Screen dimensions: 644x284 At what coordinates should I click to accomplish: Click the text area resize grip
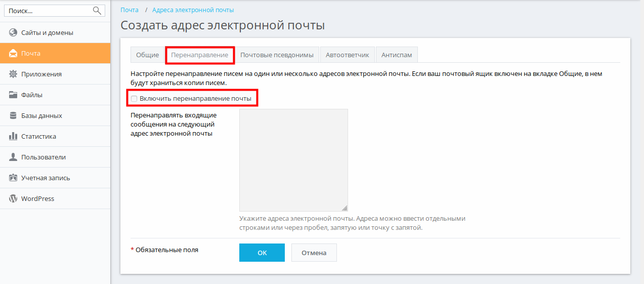click(345, 208)
